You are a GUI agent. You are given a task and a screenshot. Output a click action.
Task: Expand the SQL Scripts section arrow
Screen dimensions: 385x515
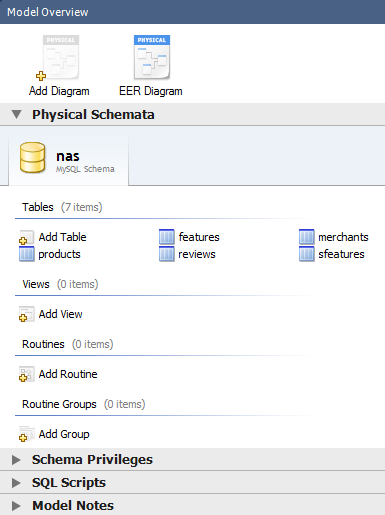[x=16, y=483]
